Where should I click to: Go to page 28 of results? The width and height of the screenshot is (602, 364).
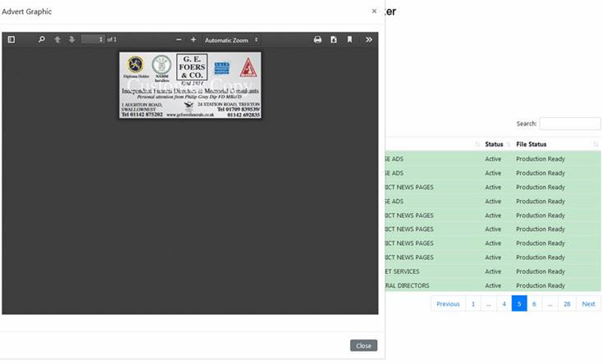pyautogui.click(x=567, y=304)
